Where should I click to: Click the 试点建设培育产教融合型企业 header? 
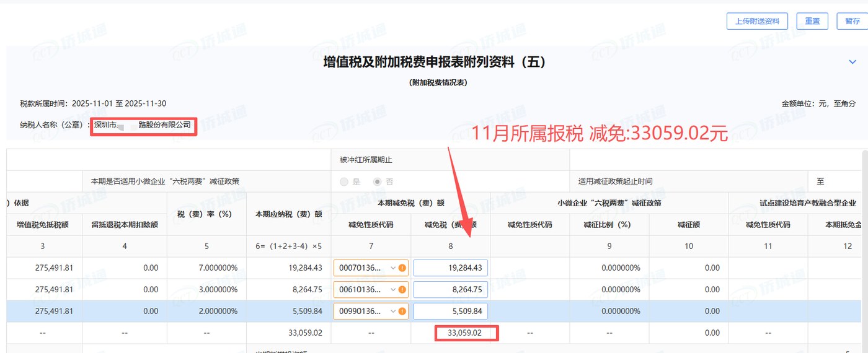pyautogui.click(x=808, y=203)
